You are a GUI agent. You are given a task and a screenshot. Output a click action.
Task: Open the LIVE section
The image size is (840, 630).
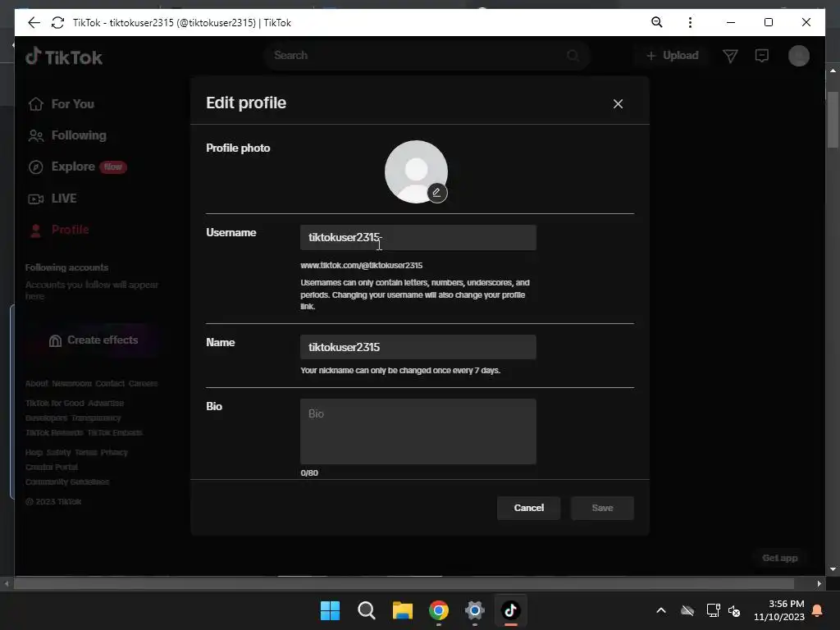tap(52, 199)
